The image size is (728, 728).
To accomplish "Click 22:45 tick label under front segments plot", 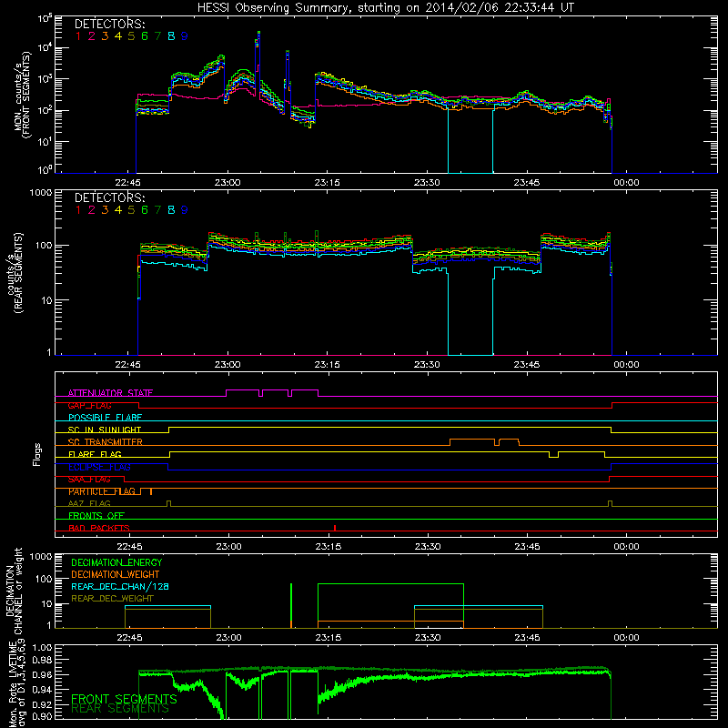I will [127, 183].
